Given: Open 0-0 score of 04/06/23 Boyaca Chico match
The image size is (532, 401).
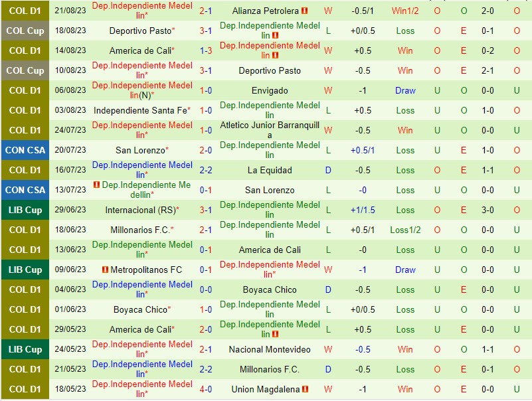Looking at the screenshot, I should (x=206, y=289).
